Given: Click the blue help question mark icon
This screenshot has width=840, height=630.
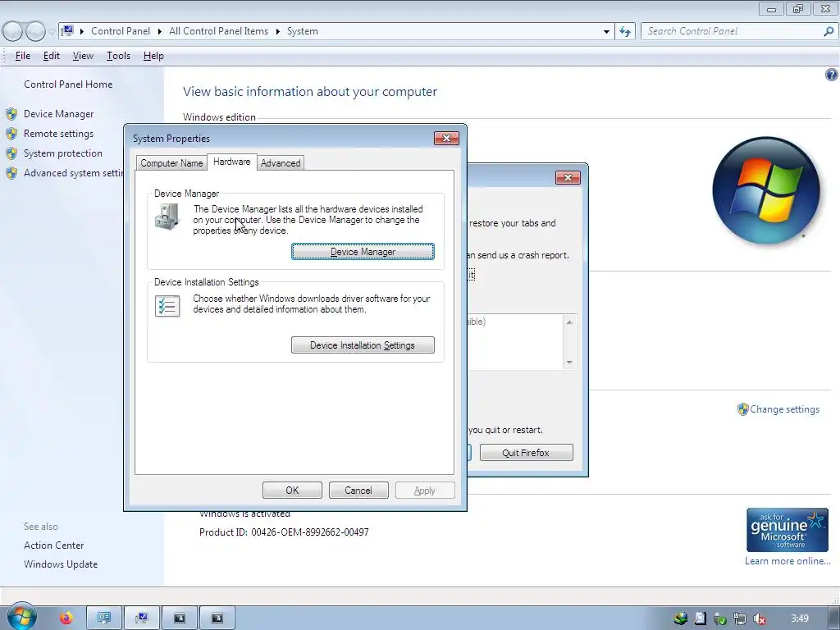Looking at the screenshot, I should coord(831,75).
